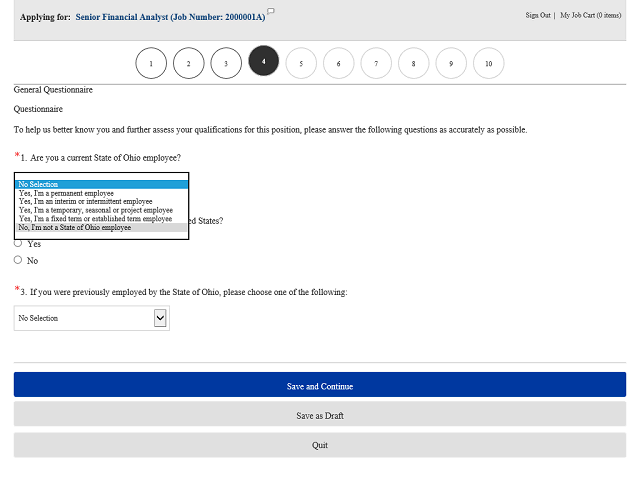The height and width of the screenshot is (480, 640).
Task: Pick "Yes, I'm a temporary, seasonal or project employee"
Action: tap(102, 210)
